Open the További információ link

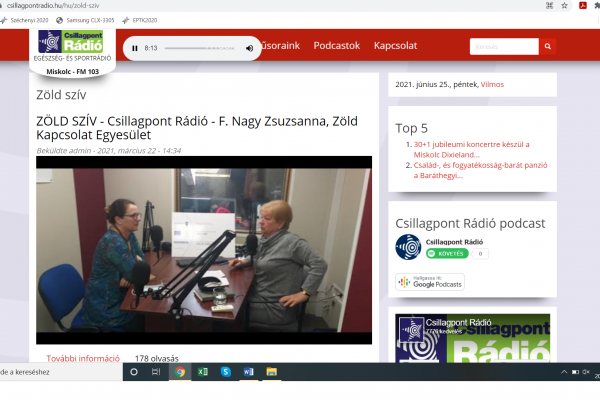coord(83,358)
